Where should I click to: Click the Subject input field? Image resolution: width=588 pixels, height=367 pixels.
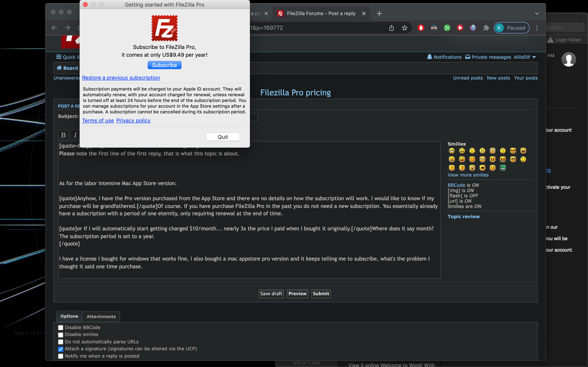[x=169, y=116]
